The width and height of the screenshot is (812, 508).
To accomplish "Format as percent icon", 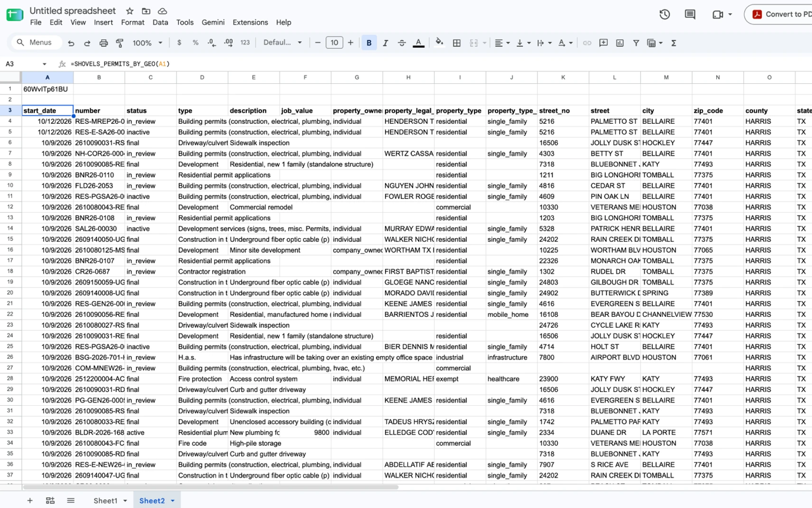I will coord(195,43).
